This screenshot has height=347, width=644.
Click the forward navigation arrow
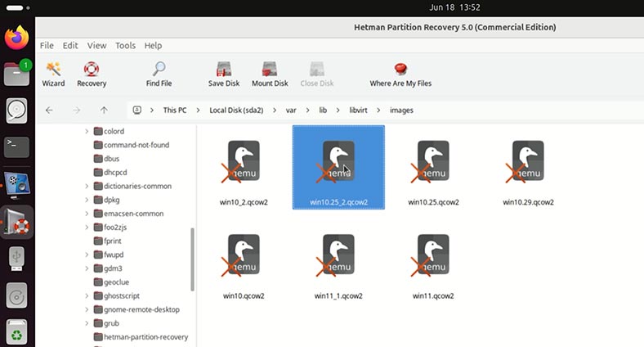click(x=76, y=110)
